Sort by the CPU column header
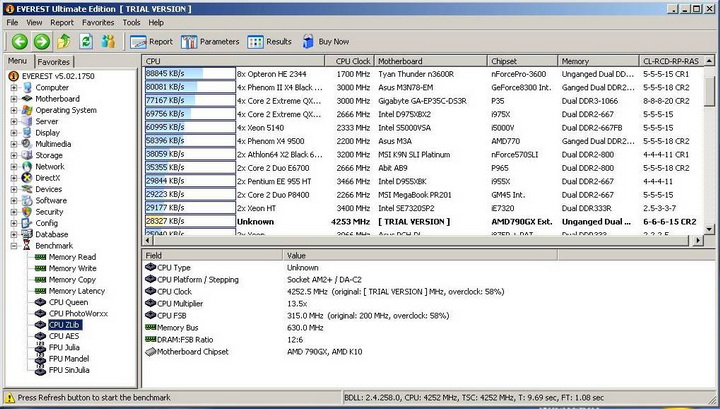 coord(234,61)
